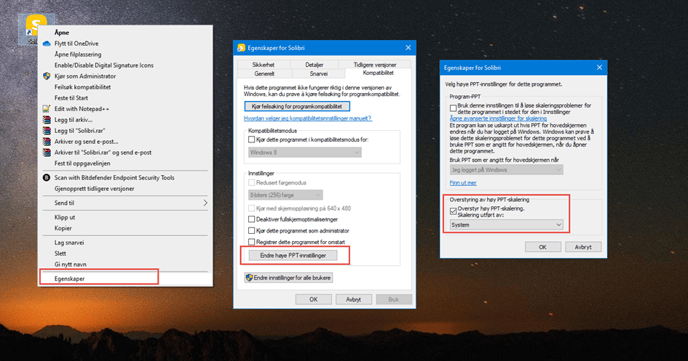Switch to the Sikkerhet tab
The width and height of the screenshot is (688, 361).
click(263, 64)
